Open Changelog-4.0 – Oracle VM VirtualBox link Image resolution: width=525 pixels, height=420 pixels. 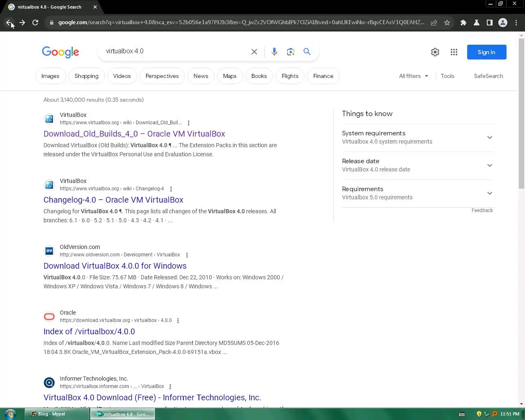113,200
